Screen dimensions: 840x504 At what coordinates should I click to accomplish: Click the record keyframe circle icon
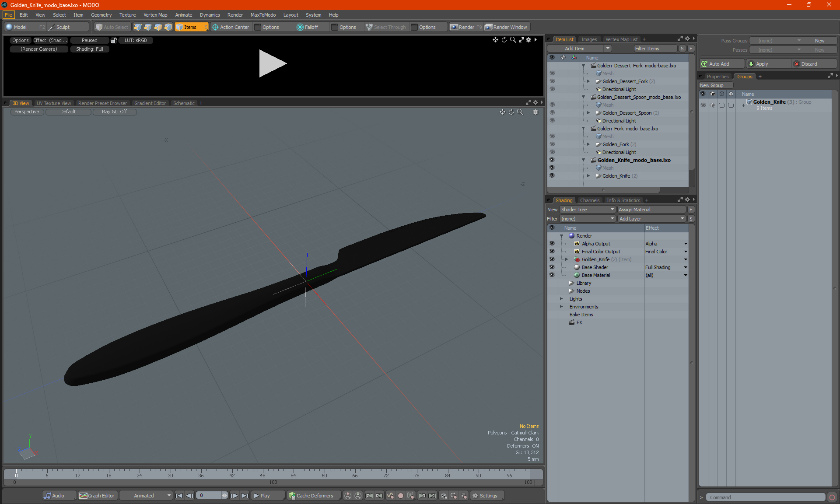[x=400, y=496]
